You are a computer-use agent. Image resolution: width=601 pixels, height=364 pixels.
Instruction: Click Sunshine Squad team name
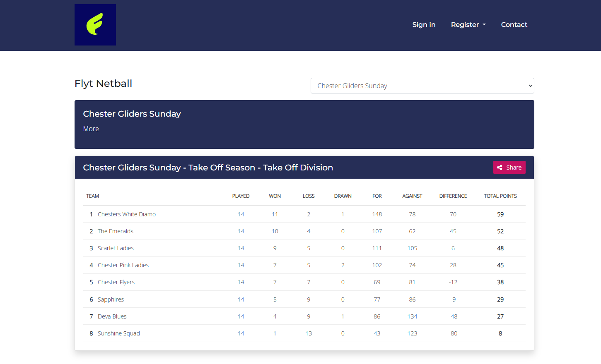tap(119, 333)
